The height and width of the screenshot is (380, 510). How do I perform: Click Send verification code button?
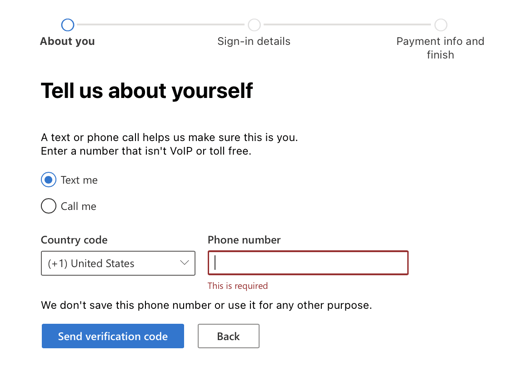point(113,336)
